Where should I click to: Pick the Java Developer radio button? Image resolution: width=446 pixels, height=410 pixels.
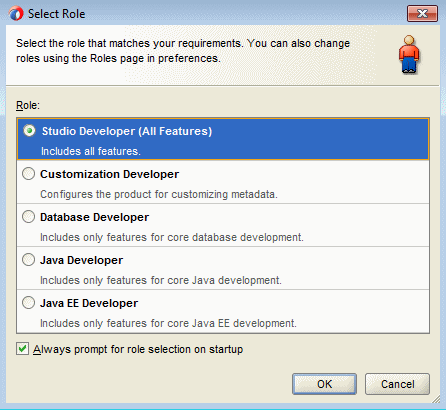tap(28, 260)
